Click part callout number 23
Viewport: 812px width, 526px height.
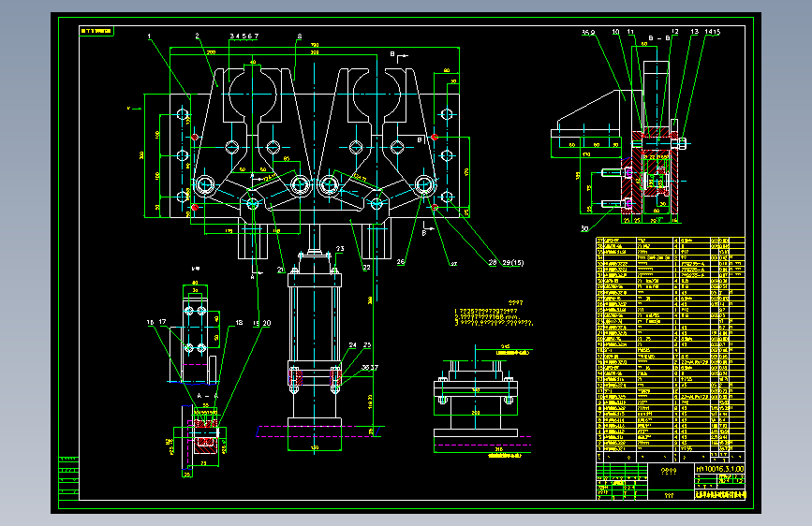[340, 249]
